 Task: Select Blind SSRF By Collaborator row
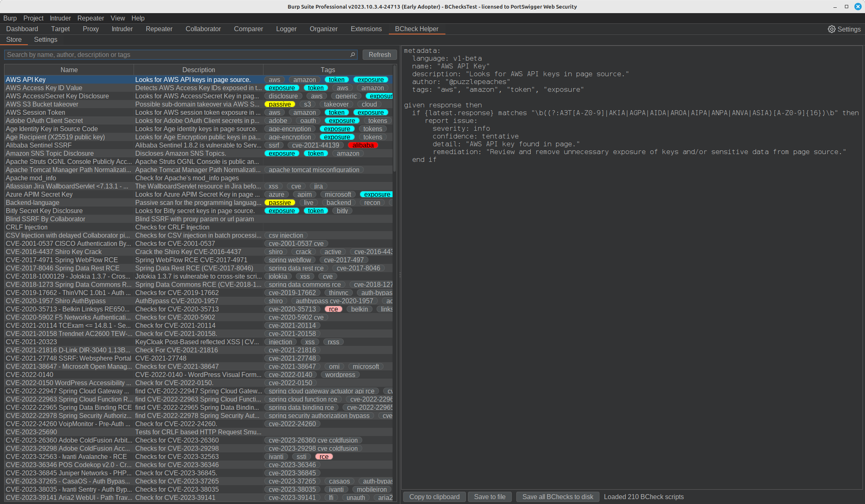tap(198, 219)
